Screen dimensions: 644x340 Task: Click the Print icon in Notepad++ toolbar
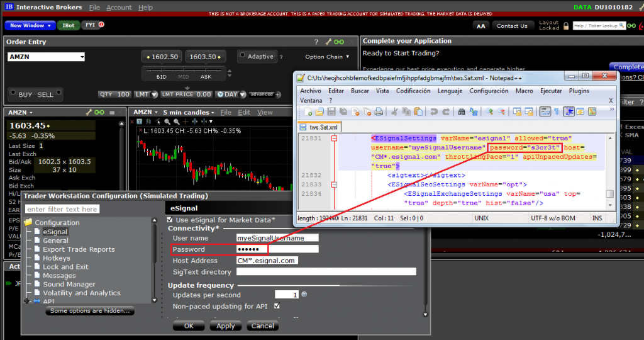click(x=379, y=111)
